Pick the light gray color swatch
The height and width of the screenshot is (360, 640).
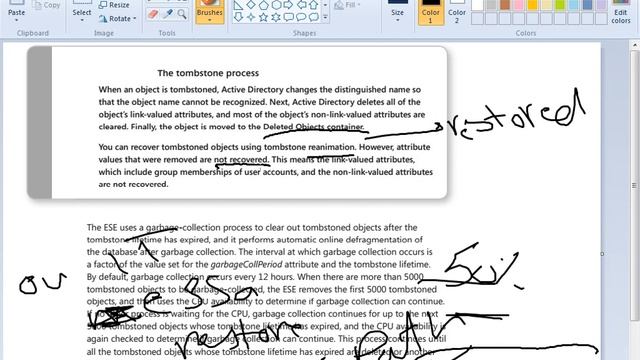pos(491,5)
